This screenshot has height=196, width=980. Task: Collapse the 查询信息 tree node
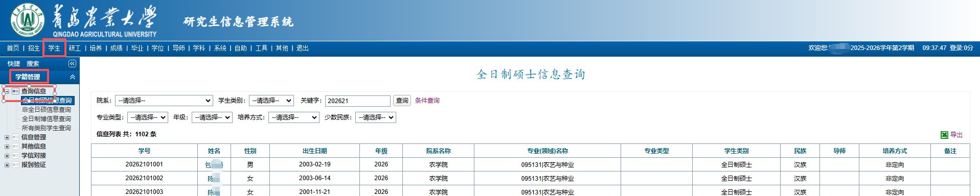click(7, 91)
